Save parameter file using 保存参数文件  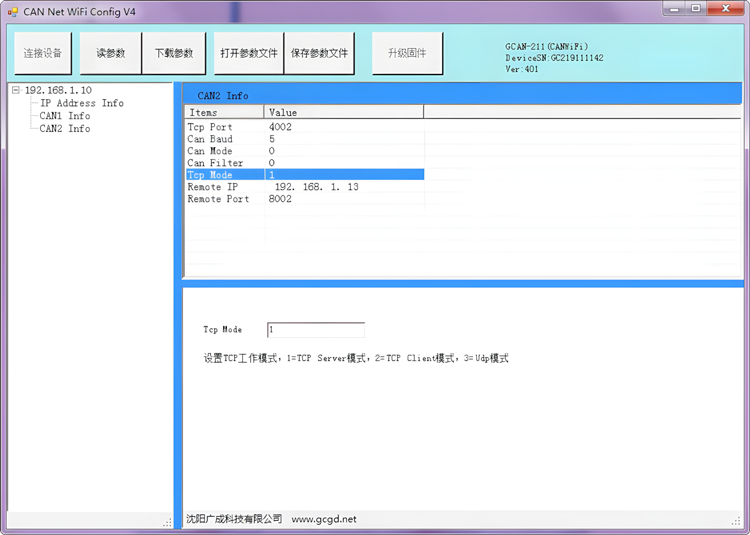tap(319, 53)
